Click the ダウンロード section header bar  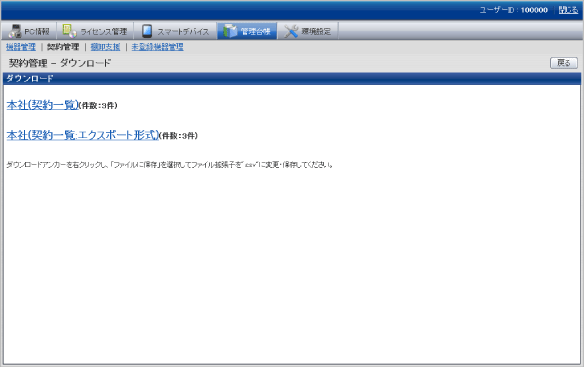tap(292, 79)
